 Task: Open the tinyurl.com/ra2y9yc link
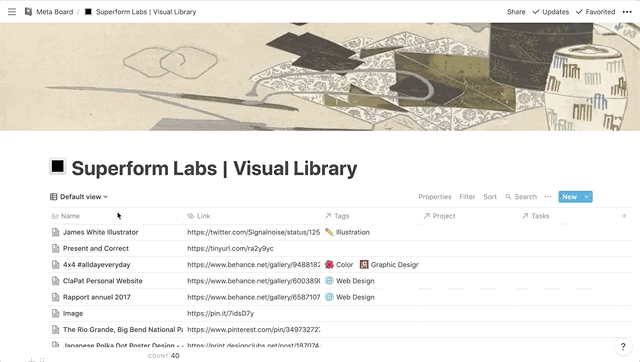pyautogui.click(x=230, y=249)
